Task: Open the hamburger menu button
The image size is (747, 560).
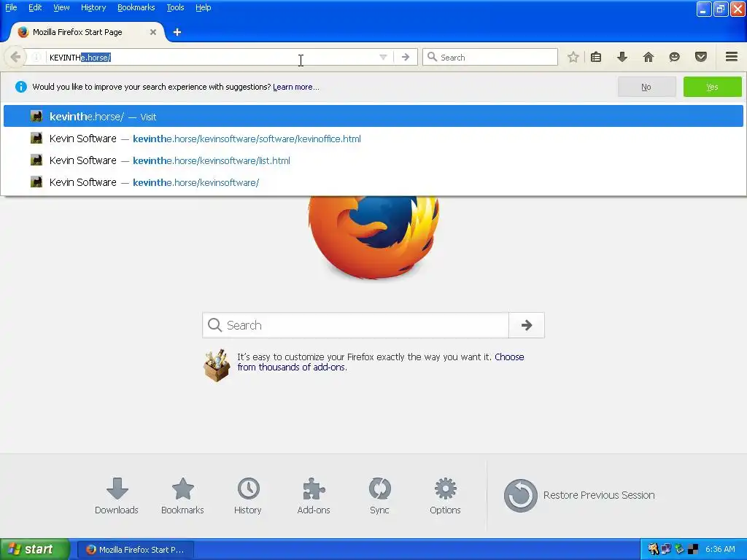Action: [x=732, y=57]
